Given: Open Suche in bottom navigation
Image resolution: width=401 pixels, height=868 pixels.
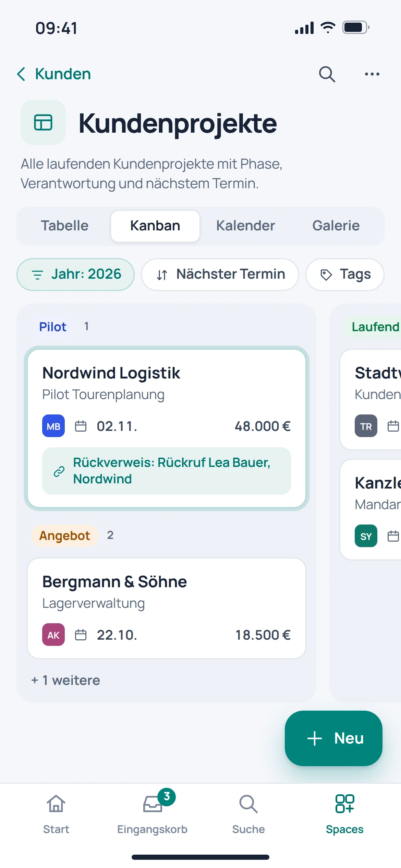Looking at the screenshot, I should tap(248, 814).
